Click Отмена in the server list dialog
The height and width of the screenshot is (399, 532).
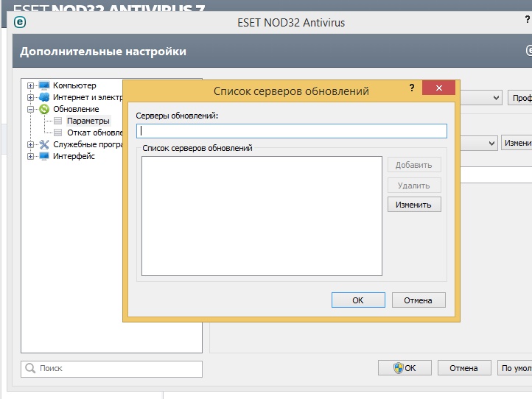(x=419, y=300)
